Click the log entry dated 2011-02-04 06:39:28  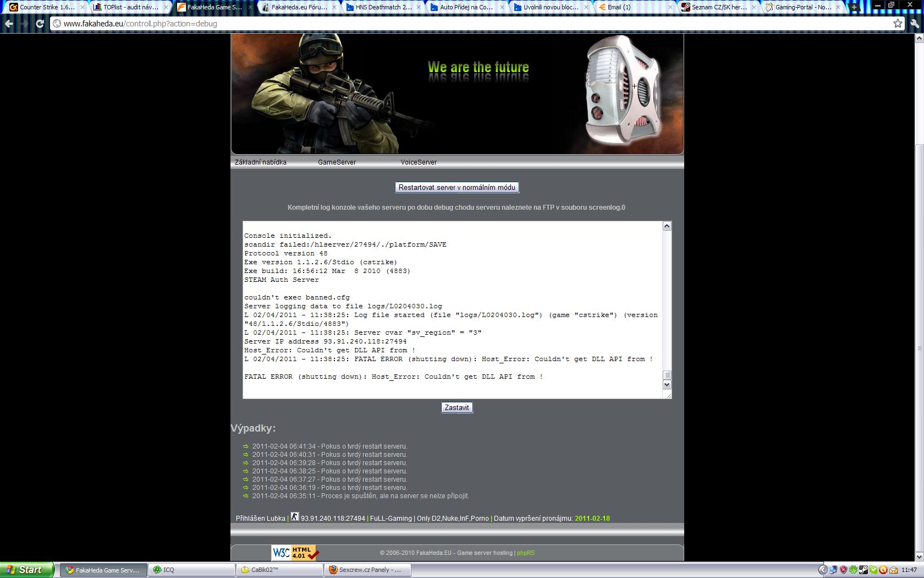pos(329,463)
